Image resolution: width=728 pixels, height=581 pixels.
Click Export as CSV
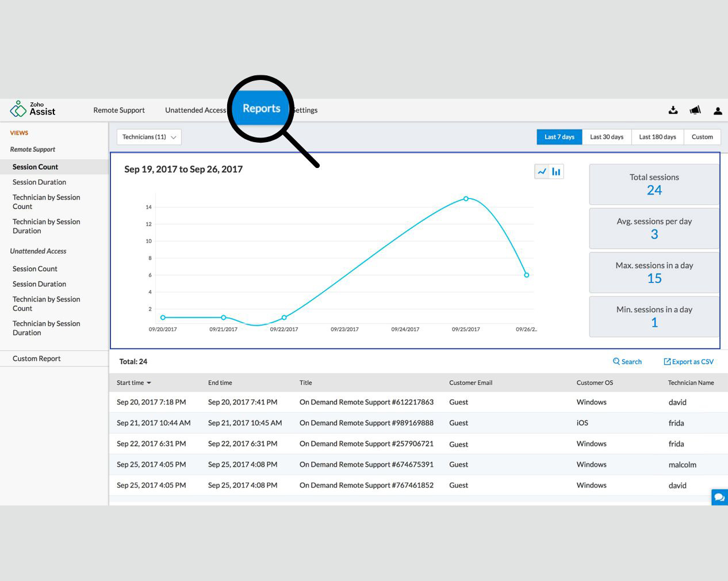pos(689,362)
